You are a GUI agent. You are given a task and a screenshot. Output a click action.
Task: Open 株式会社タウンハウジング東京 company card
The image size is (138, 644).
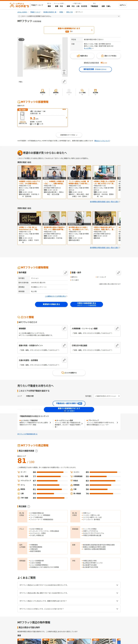pyautogui.click(x=29, y=182)
